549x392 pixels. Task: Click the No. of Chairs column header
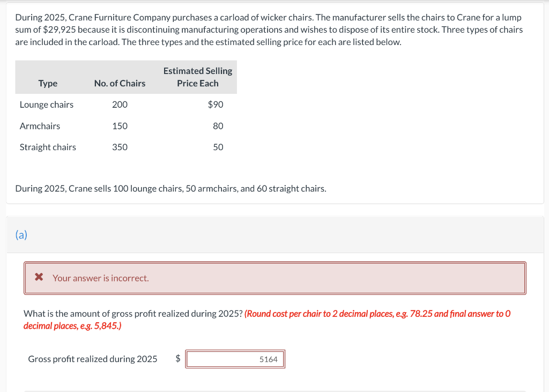(119, 83)
